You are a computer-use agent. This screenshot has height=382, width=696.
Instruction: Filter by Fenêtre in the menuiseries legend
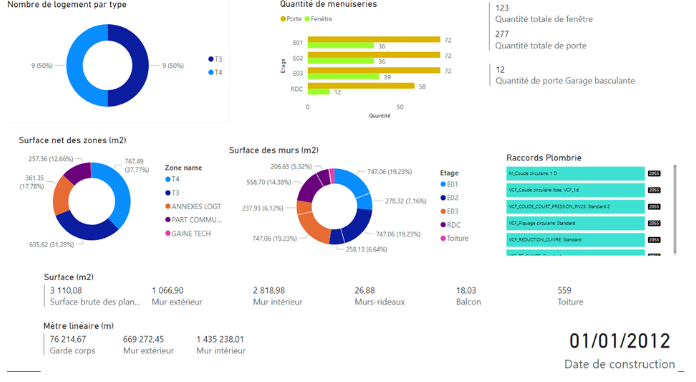pos(318,19)
